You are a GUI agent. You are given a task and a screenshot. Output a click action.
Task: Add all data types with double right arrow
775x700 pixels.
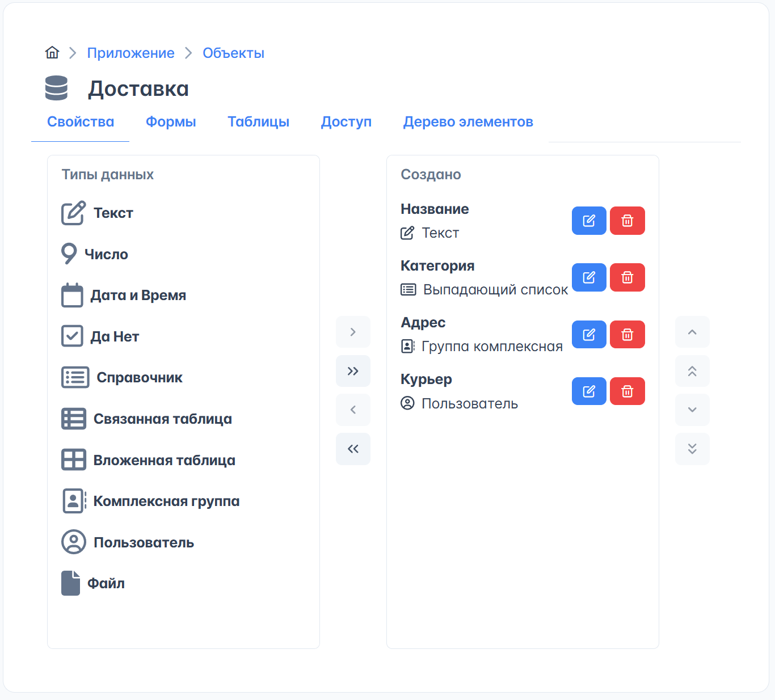coord(353,371)
